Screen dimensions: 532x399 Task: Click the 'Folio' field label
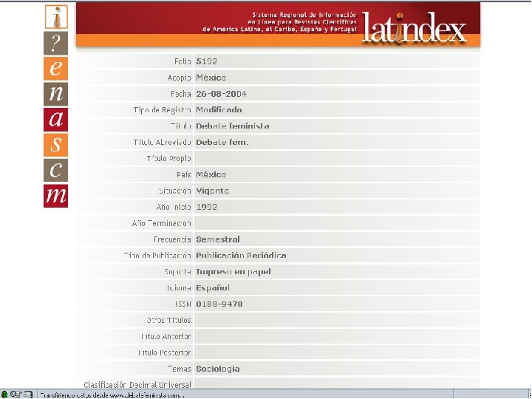pos(183,61)
